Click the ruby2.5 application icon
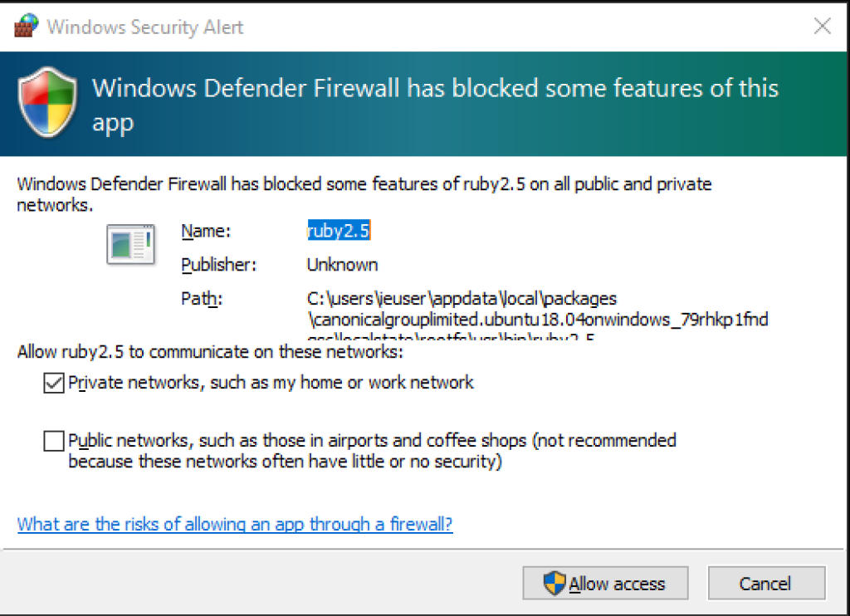The image size is (850, 616). point(130,244)
